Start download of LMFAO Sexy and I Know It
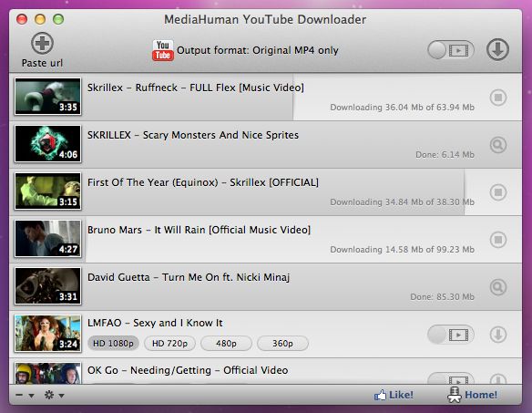Image resolution: width=532 pixels, height=413 pixels. (498, 335)
